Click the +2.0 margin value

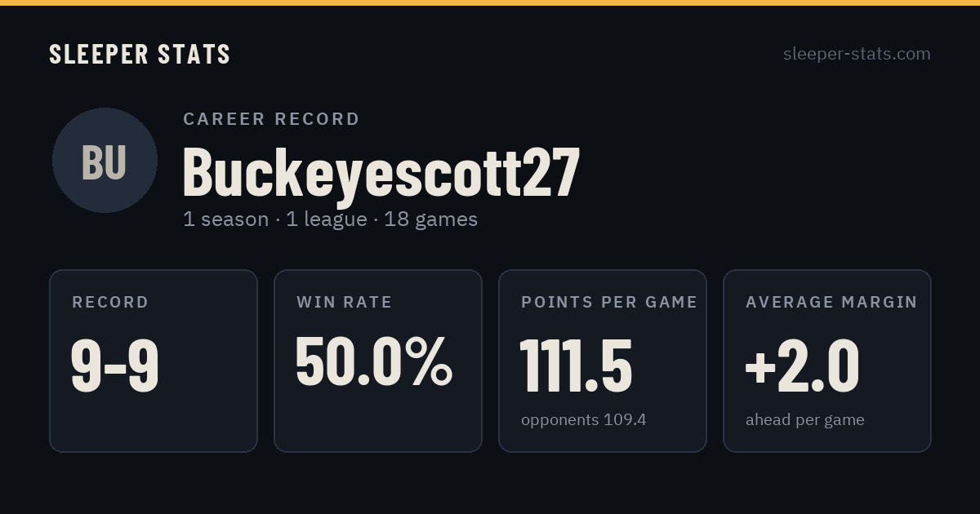[x=802, y=366]
